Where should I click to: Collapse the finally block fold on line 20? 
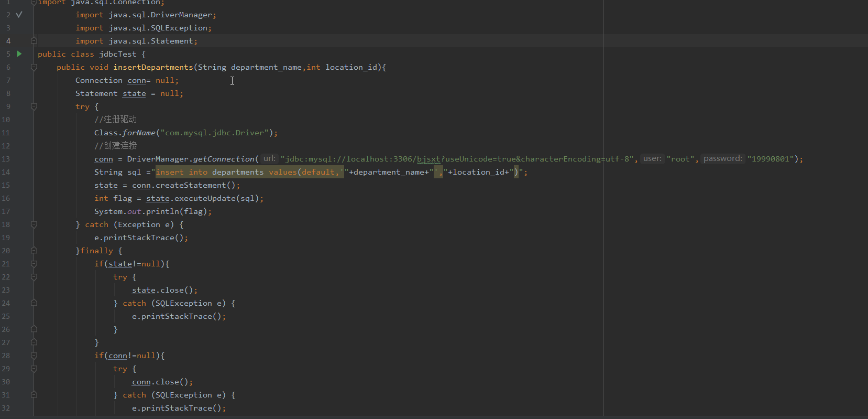pyautogui.click(x=34, y=251)
